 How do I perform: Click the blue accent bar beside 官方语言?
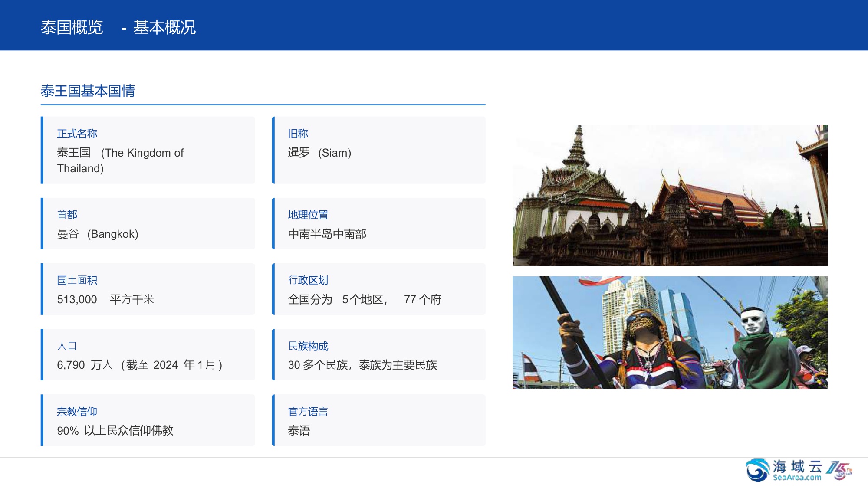coord(273,420)
